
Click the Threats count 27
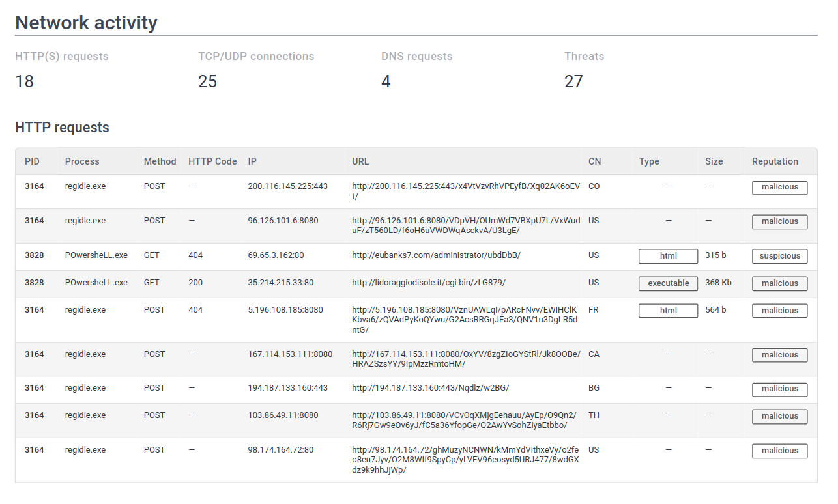click(x=573, y=81)
